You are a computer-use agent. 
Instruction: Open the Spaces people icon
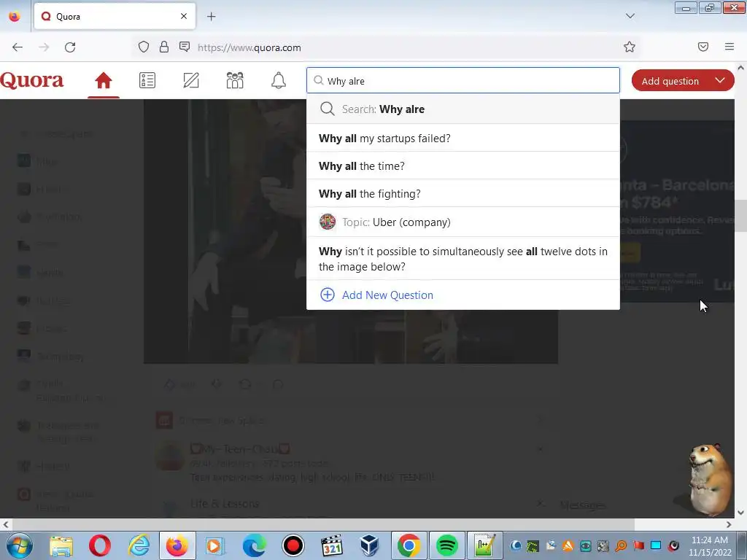(x=235, y=80)
